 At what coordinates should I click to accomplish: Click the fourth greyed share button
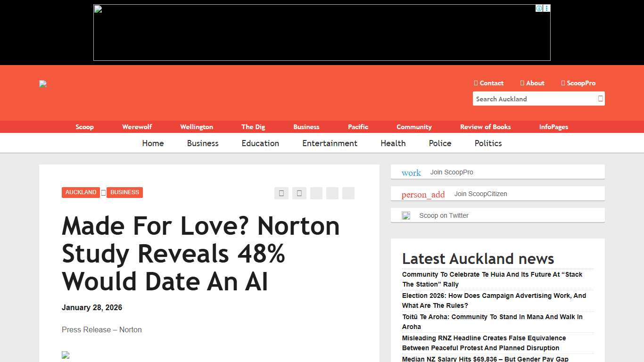[332, 193]
